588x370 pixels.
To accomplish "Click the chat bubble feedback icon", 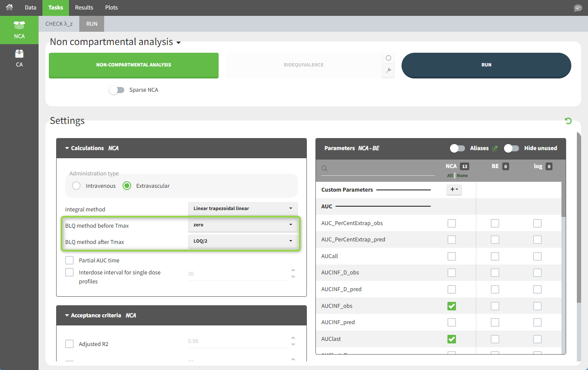I will [578, 8].
